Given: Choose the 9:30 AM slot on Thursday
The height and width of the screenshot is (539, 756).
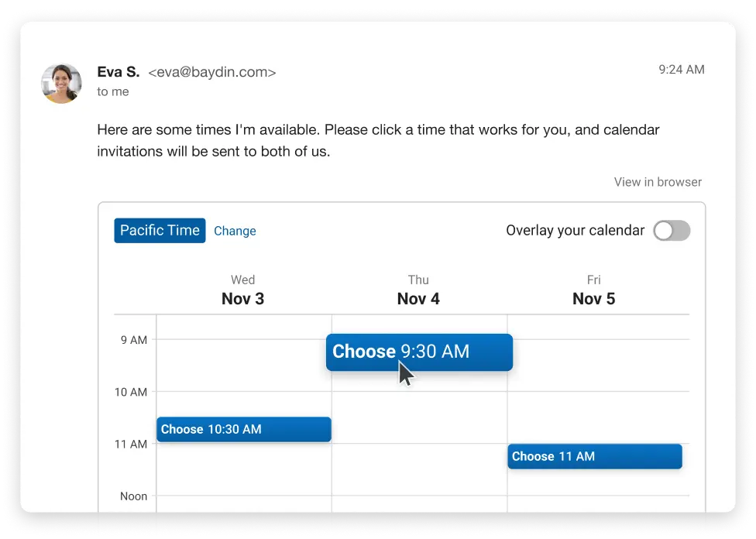Looking at the screenshot, I should click(419, 352).
